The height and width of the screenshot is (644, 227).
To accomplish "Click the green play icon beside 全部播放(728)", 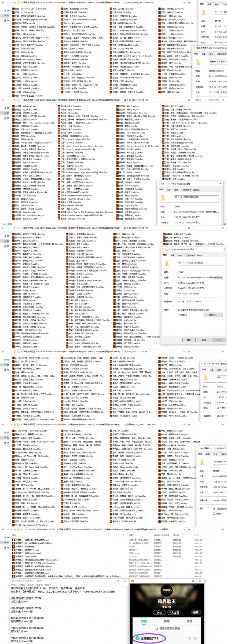I will point(138,638).
